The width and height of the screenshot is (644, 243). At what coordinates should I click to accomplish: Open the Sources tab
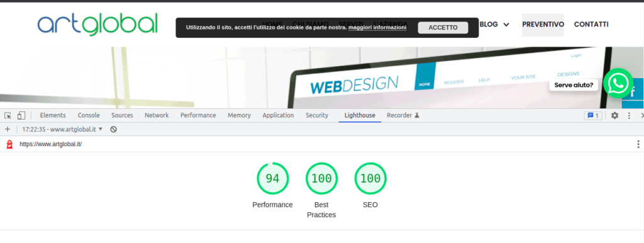(122, 116)
